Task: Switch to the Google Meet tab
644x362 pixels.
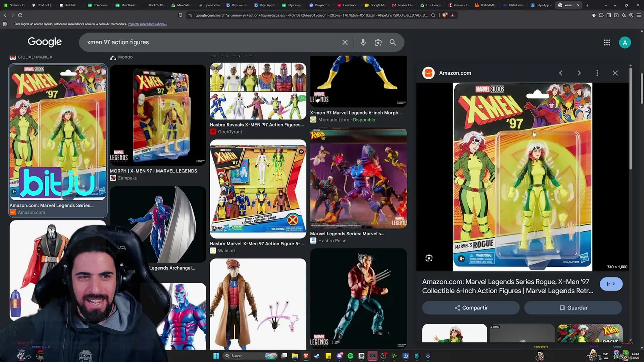Action: point(374,5)
